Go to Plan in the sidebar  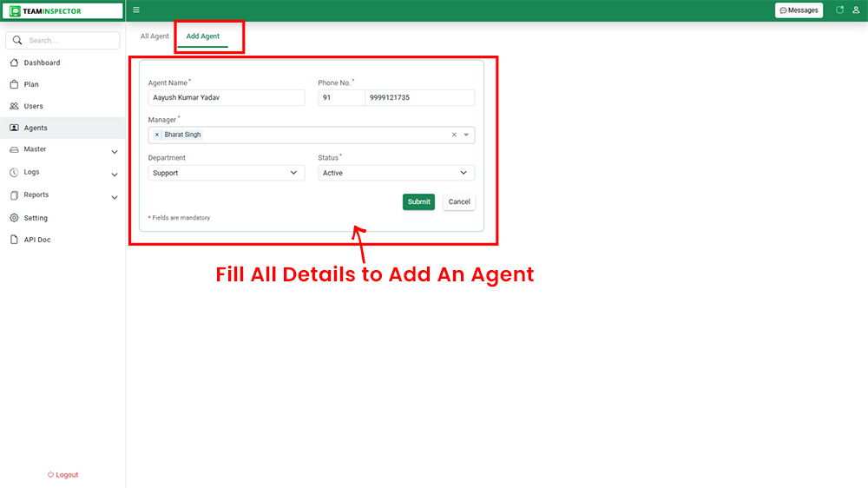(x=31, y=84)
